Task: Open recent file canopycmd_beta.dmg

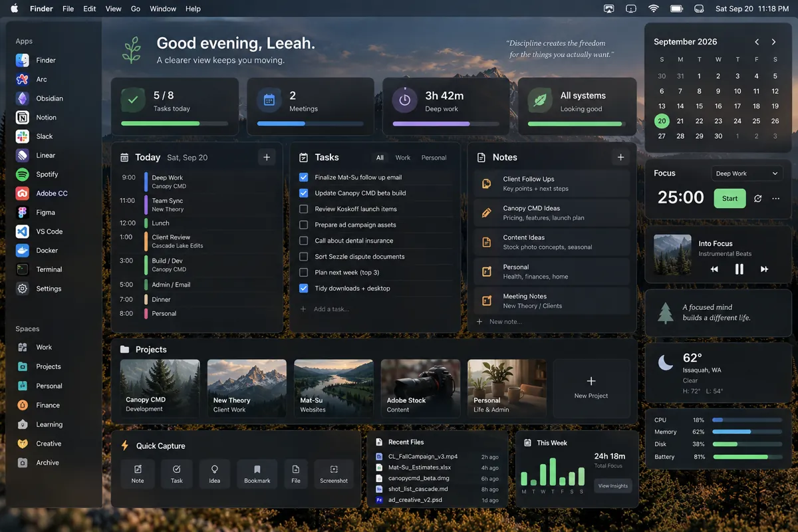Action: point(437,478)
